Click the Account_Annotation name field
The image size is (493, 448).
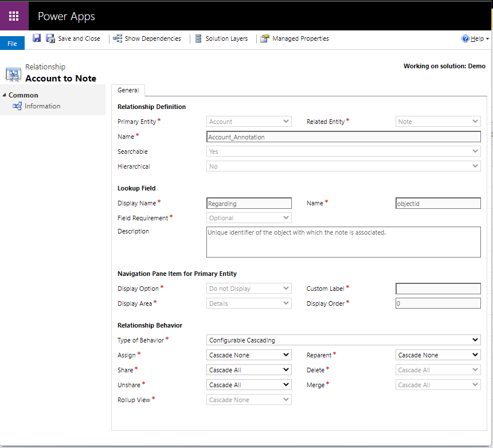(x=343, y=137)
